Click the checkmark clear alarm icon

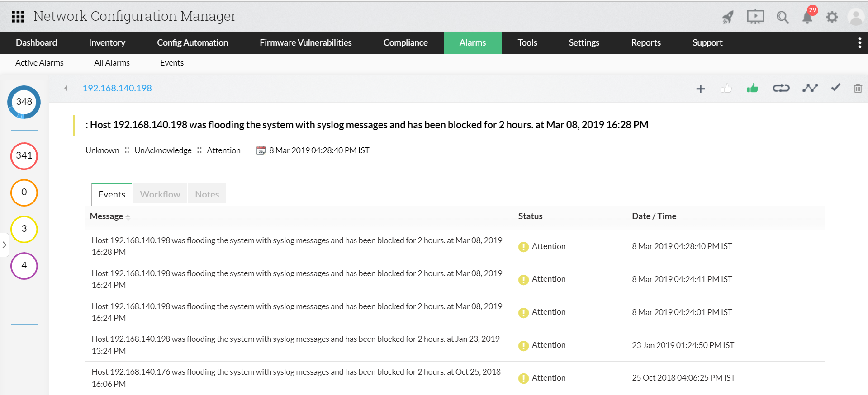click(835, 88)
